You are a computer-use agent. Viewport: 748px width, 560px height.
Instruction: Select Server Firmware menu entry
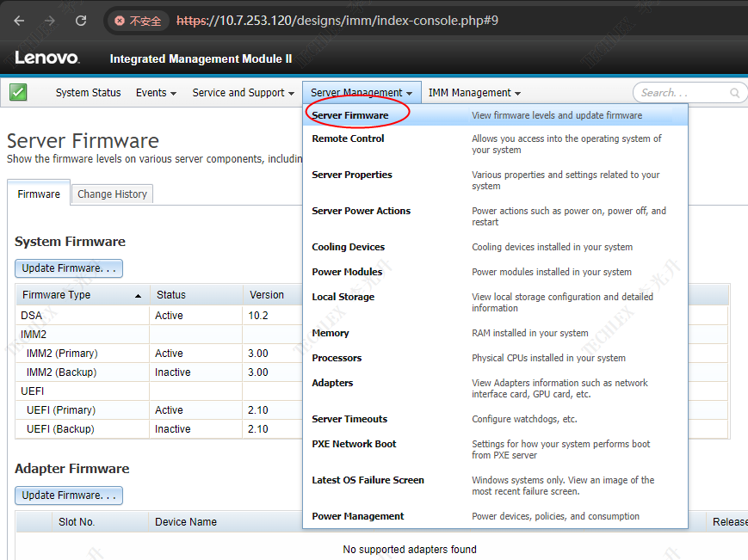[x=495, y=115]
